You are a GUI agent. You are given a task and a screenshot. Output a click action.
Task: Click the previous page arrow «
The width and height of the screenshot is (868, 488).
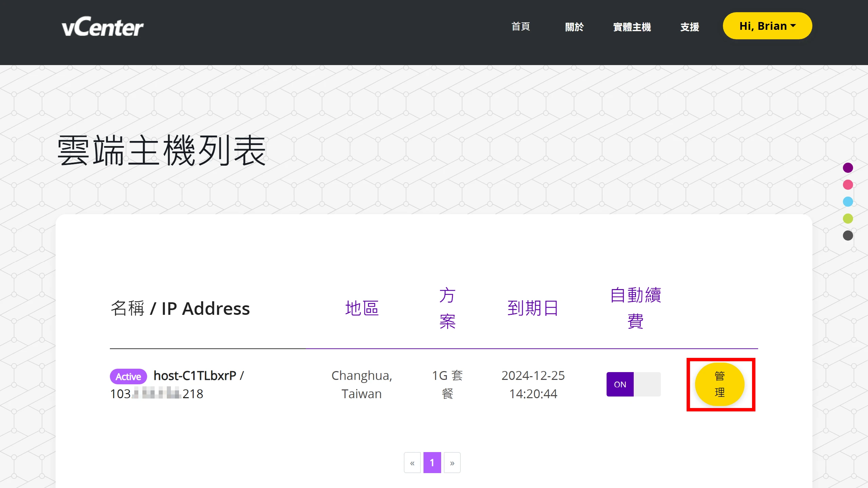[x=412, y=462]
